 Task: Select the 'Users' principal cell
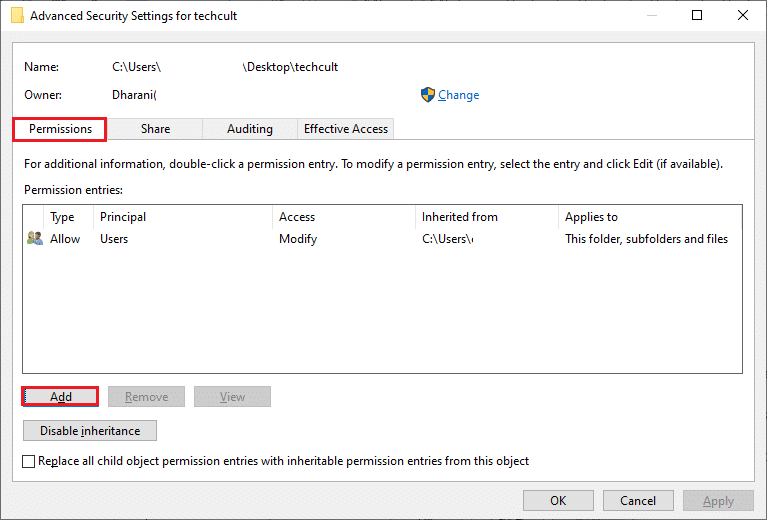(114, 239)
